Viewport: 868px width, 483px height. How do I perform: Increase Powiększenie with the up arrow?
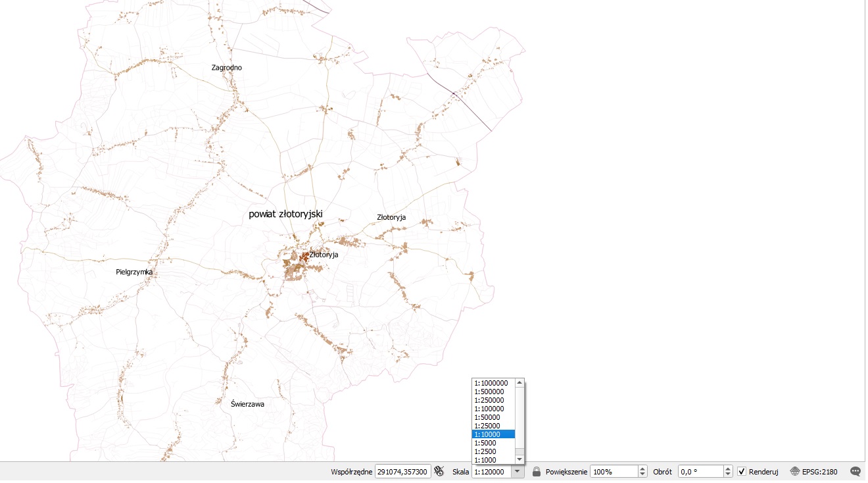tap(642, 469)
